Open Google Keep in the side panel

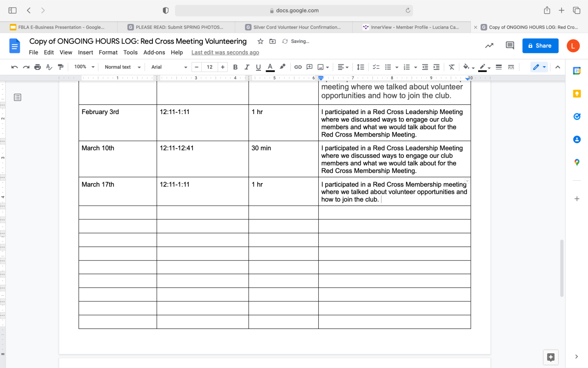coord(577,94)
